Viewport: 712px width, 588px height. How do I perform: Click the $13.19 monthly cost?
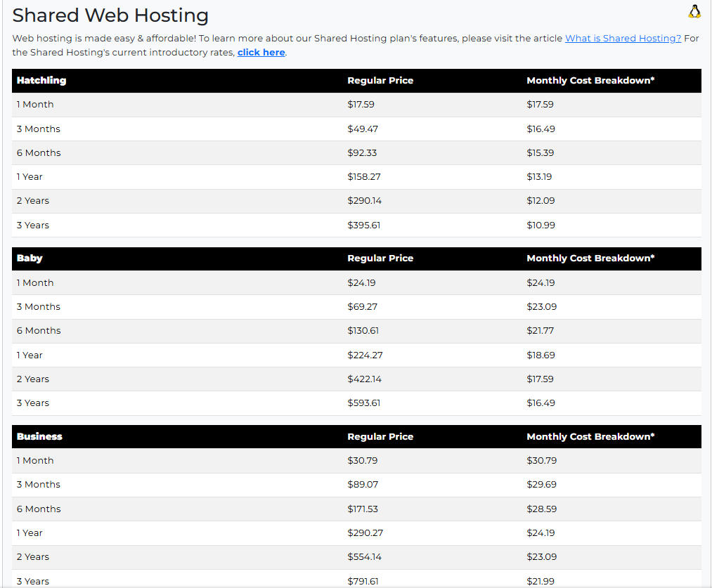pos(540,176)
